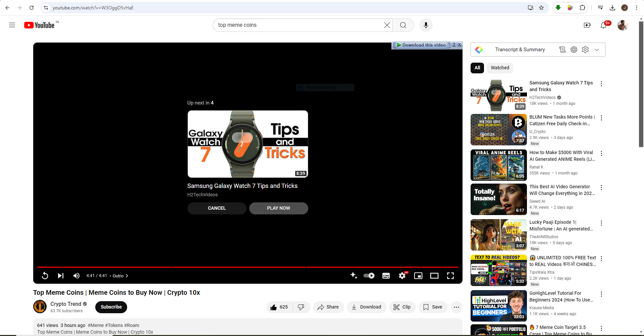Open the player settings gear

pos(402,276)
